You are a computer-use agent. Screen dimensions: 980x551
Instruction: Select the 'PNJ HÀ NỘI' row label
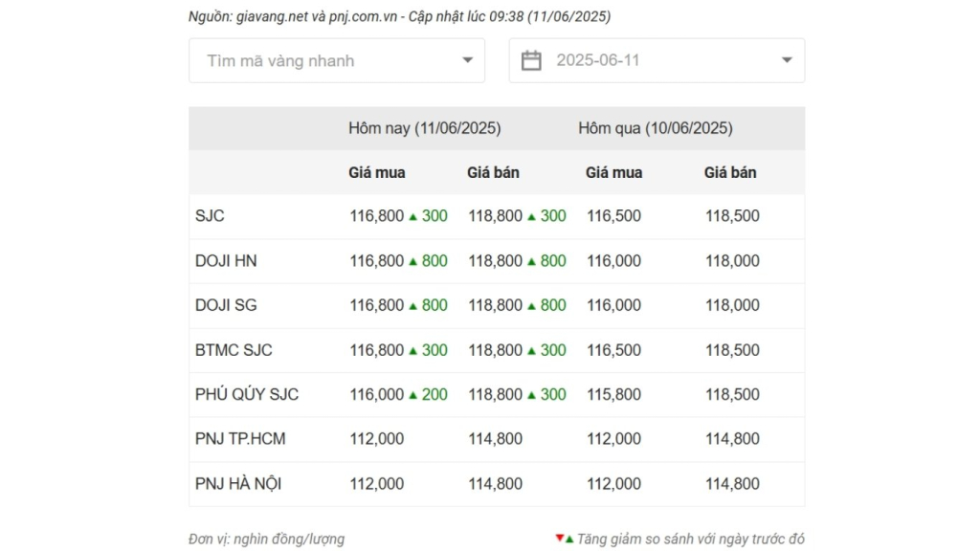pyautogui.click(x=238, y=484)
